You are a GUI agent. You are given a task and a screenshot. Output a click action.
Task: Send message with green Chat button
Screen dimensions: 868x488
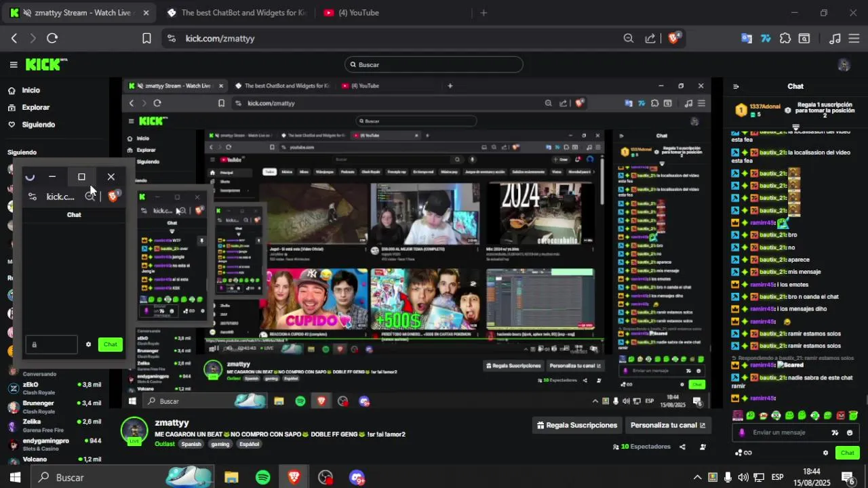coord(848,453)
